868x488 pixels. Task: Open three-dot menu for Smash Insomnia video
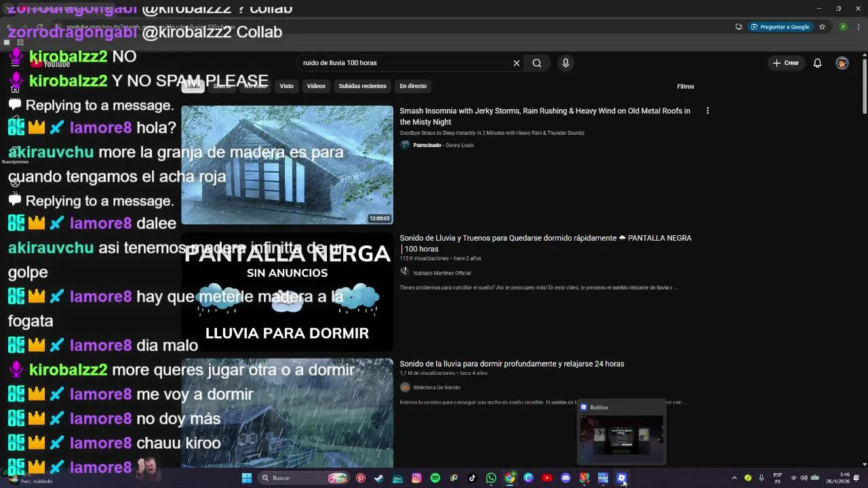click(707, 110)
